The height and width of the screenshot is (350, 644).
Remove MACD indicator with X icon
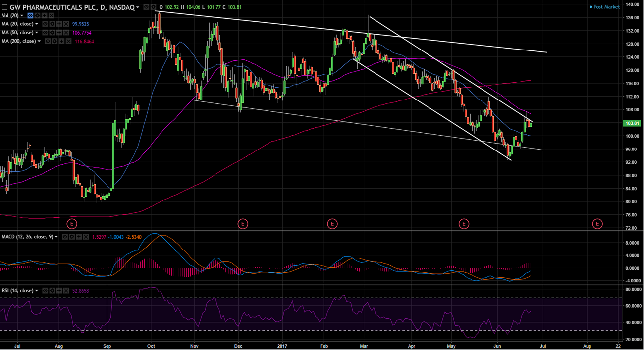coord(86,237)
